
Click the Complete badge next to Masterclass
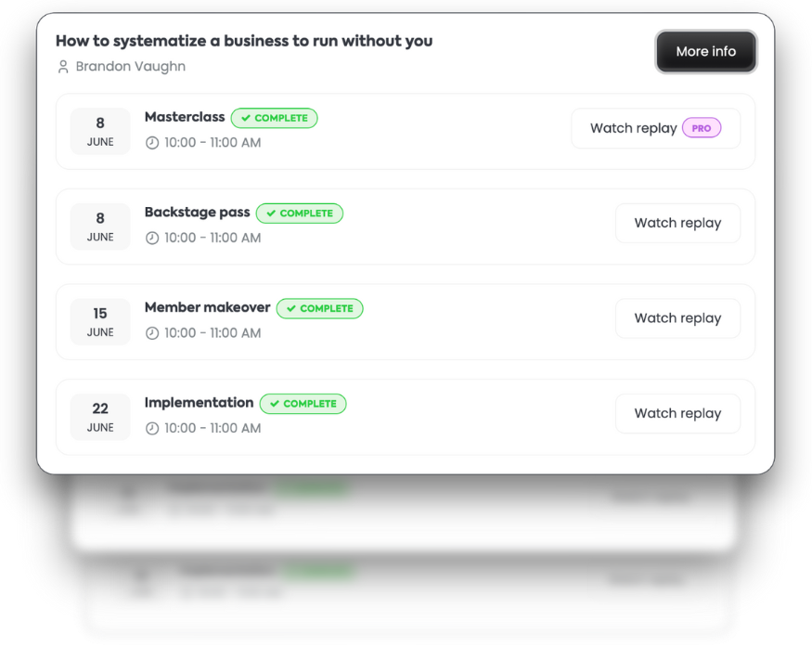[274, 119]
